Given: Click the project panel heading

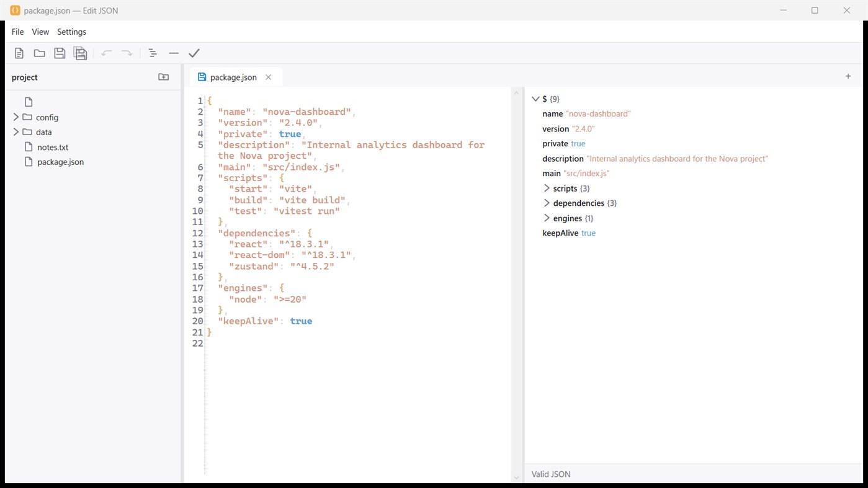Looking at the screenshot, I should [x=25, y=77].
